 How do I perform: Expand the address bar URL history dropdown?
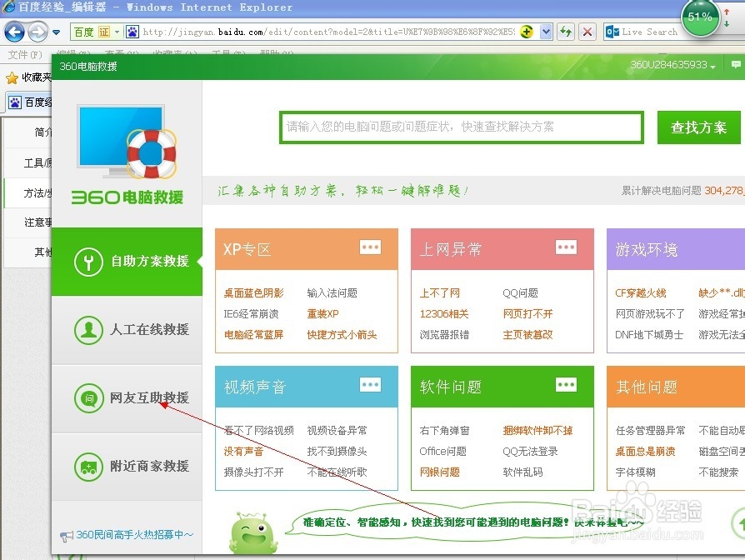click(x=547, y=32)
